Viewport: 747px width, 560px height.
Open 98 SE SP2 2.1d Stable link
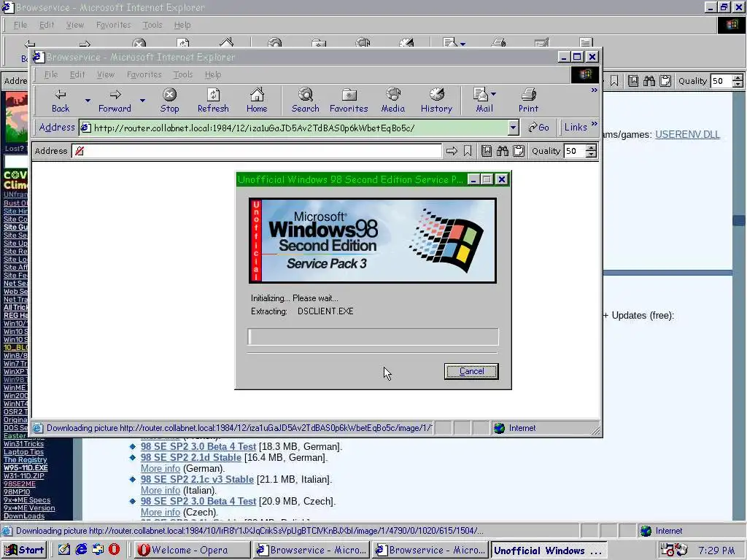[x=190, y=457]
